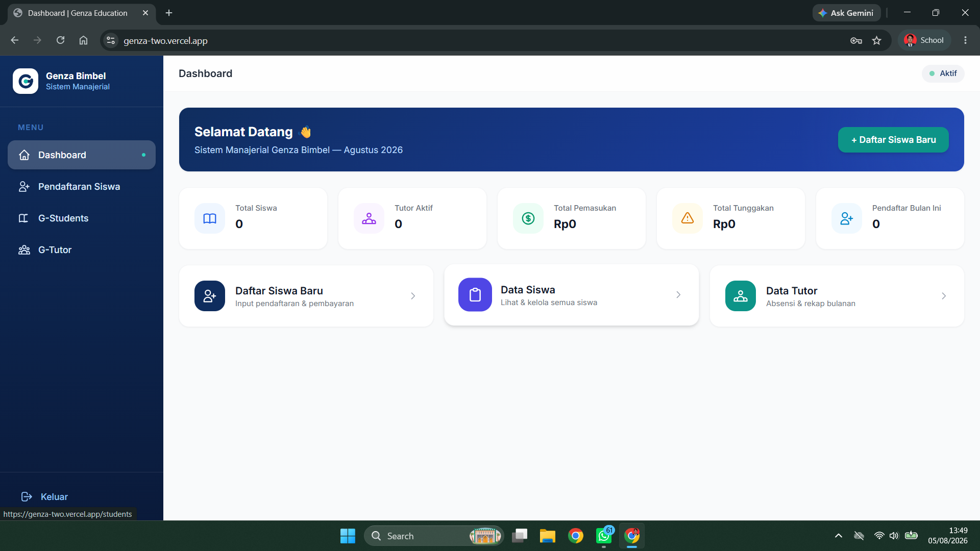Image resolution: width=980 pixels, height=551 pixels.
Task: Open the Data Tutor card chevron
Action: (x=944, y=296)
